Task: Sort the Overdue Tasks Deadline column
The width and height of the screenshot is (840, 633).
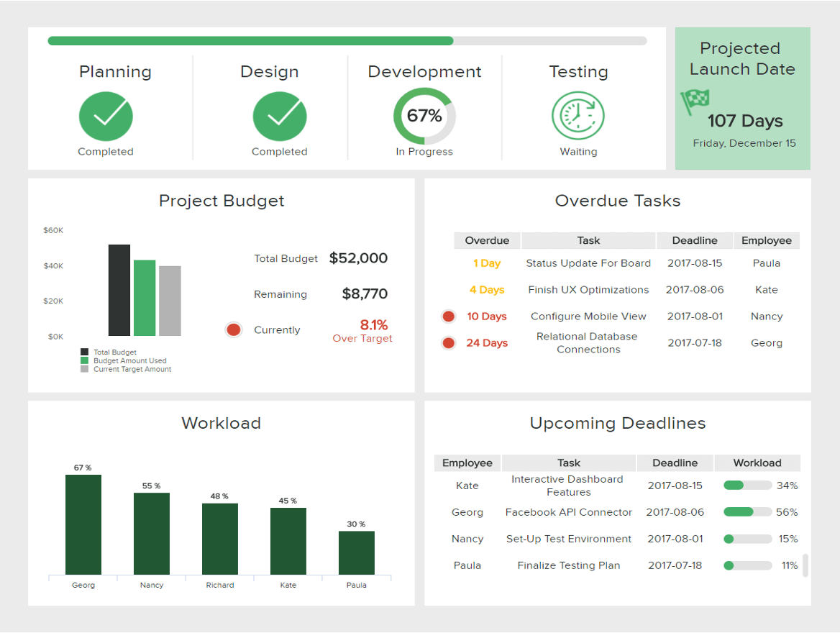Action: click(x=694, y=240)
